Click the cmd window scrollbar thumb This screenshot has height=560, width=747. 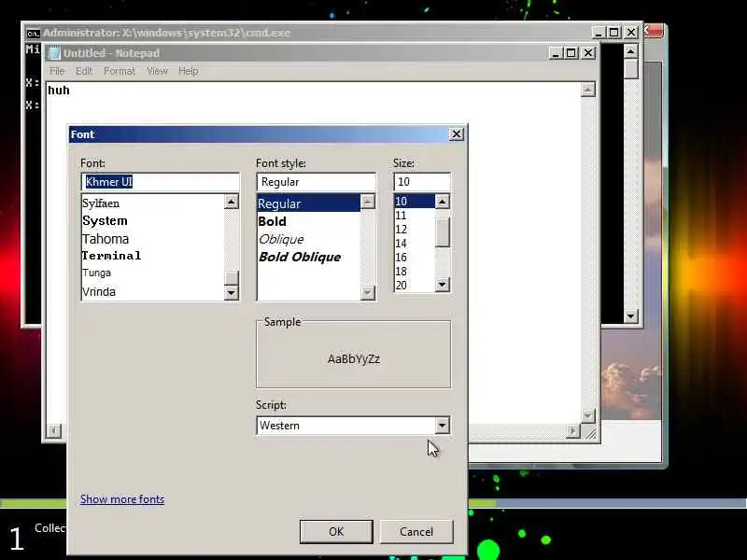click(631, 69)
